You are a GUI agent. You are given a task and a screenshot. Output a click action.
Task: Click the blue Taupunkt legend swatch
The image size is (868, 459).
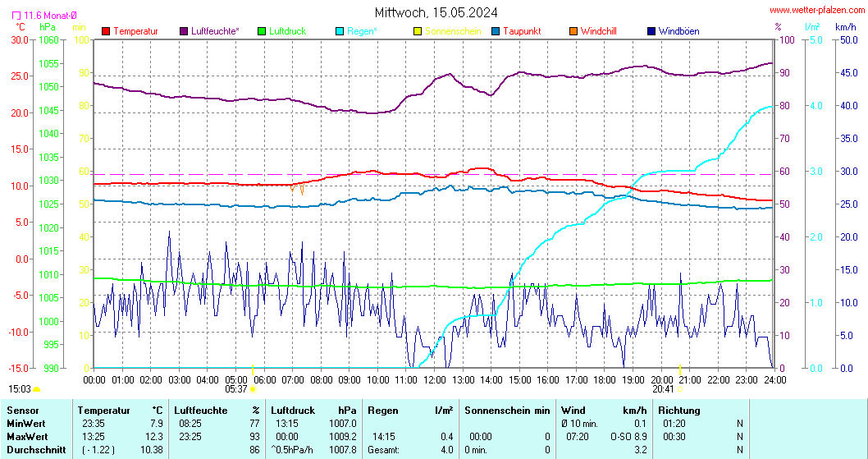496,31
